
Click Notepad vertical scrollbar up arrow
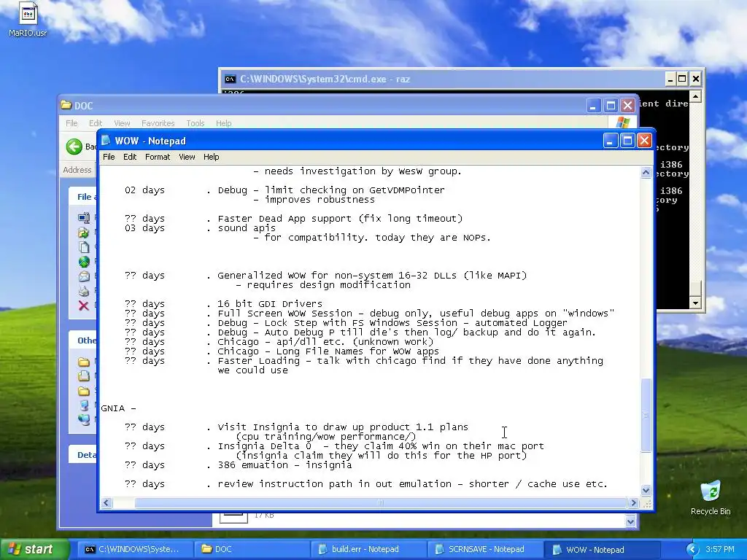(646, 172)
